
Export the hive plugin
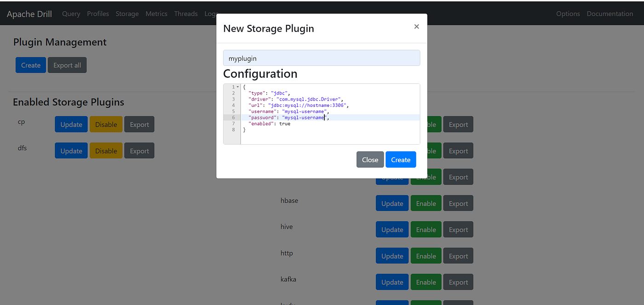(x=458, y=229)
